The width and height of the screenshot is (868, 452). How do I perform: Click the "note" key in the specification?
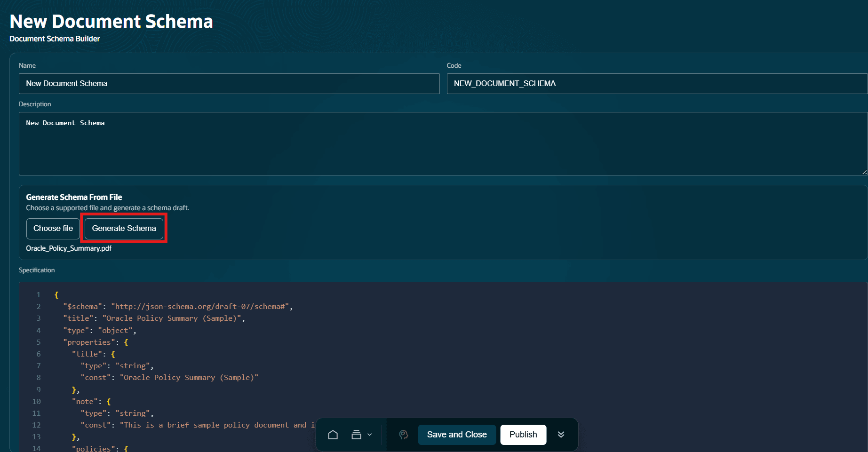[x=85, y=402]
